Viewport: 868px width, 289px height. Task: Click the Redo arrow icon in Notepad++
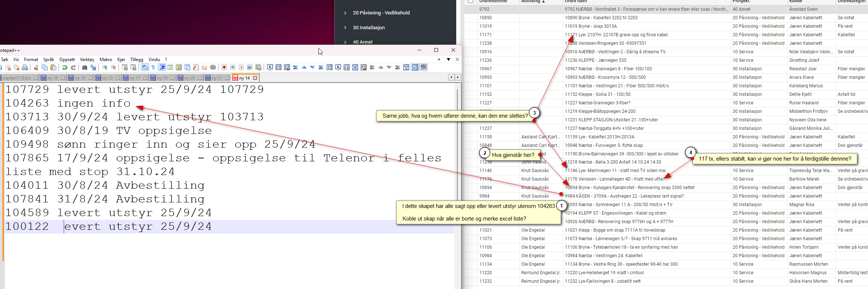[73, 67]
